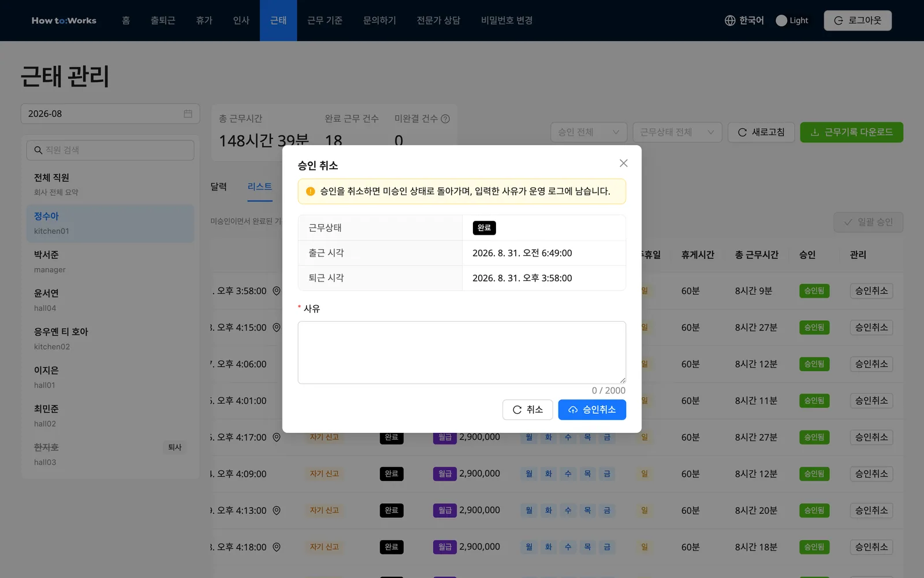Switch to the 리스트 tab
The width and height of the screenshot is (924, 578).
259,187
